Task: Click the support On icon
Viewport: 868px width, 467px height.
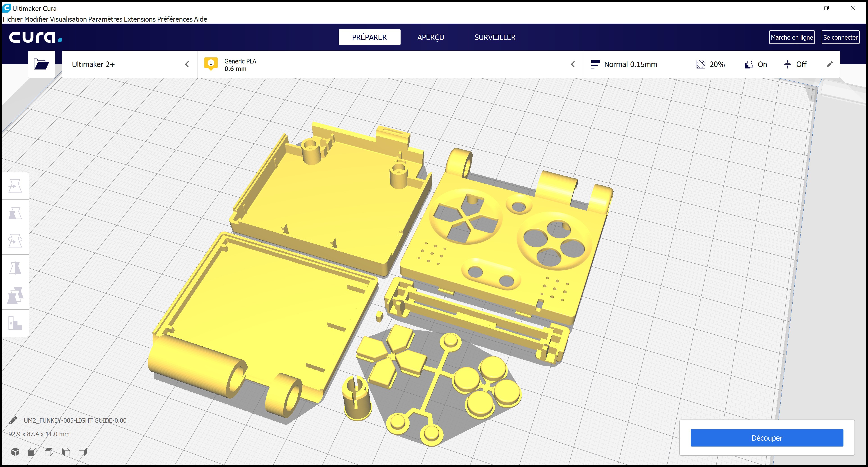Action: (x=748, y=64)
